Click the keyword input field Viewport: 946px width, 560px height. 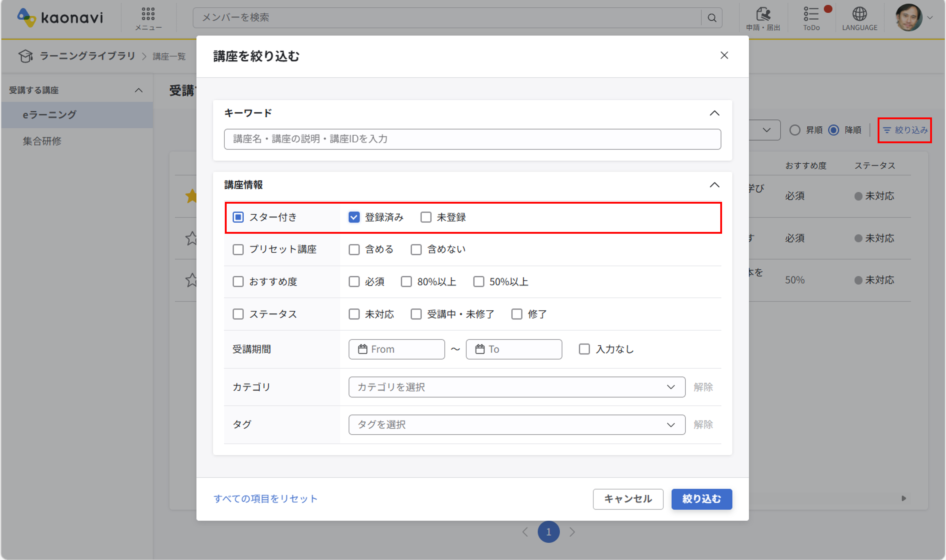(472, 139)
